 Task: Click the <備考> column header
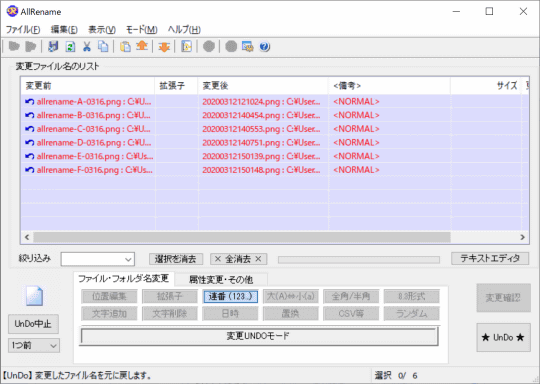tap(390, 86)
